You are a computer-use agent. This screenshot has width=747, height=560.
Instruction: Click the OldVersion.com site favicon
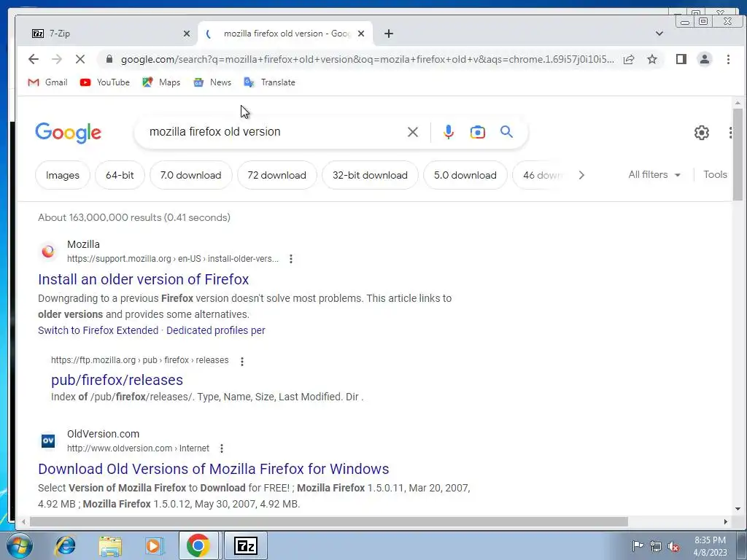pyautogui.click(x=47, y=441)
